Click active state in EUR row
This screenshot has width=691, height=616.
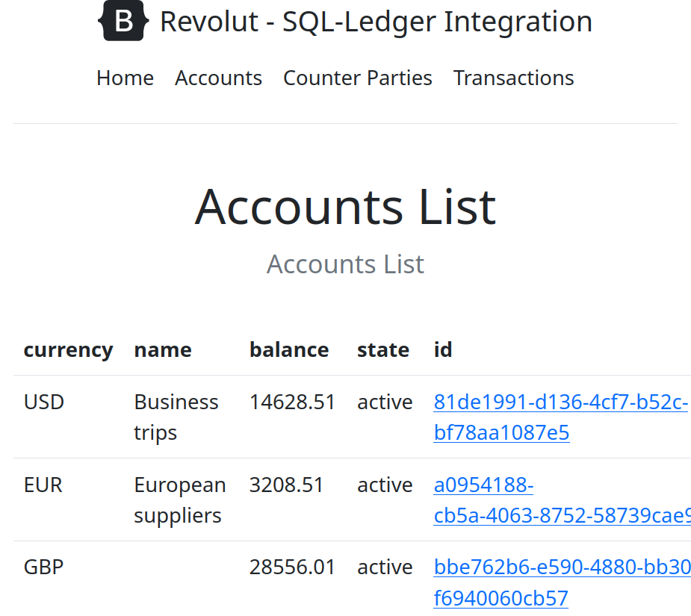click(x=385, y=485)
